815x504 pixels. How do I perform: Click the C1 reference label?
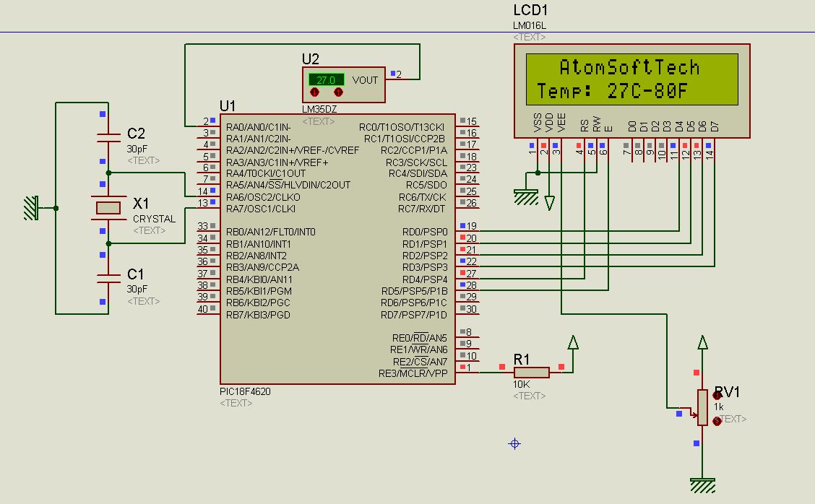pyautogui.click(x=135, y=274)
